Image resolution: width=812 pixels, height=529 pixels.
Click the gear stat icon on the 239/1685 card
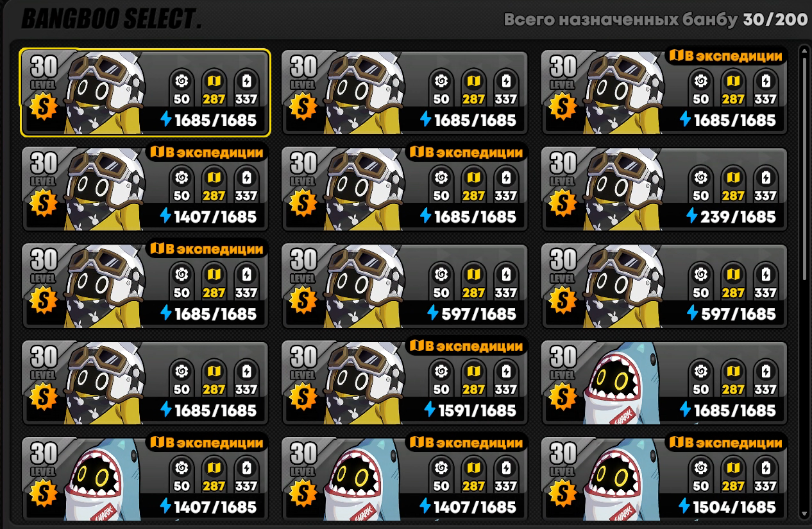coord(700,177)
